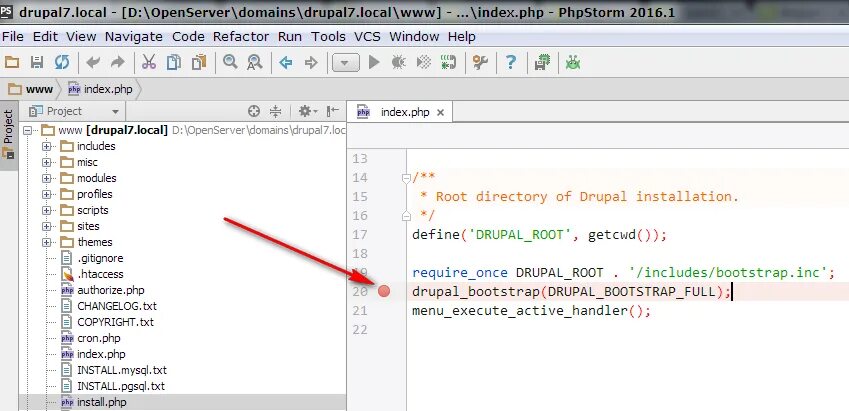Open Help with the question mark icon
Image resolution: width=849 pixels, height=411 pixels.
tap(511, 62)
